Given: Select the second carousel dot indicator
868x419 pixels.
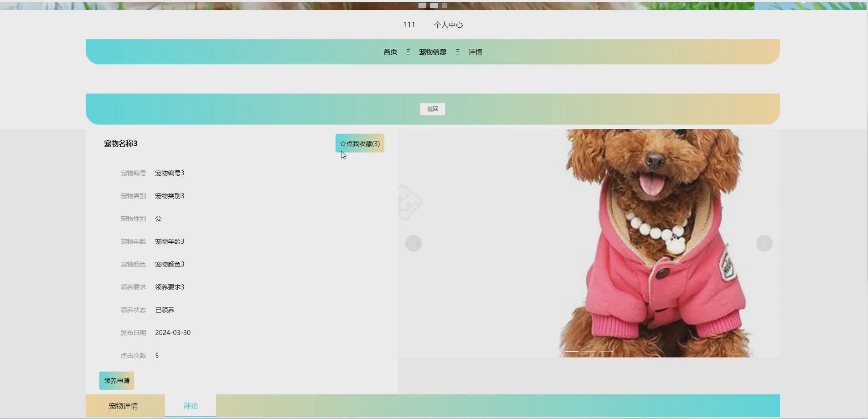Looking at the screenshot, I should (x=589, y=352).
